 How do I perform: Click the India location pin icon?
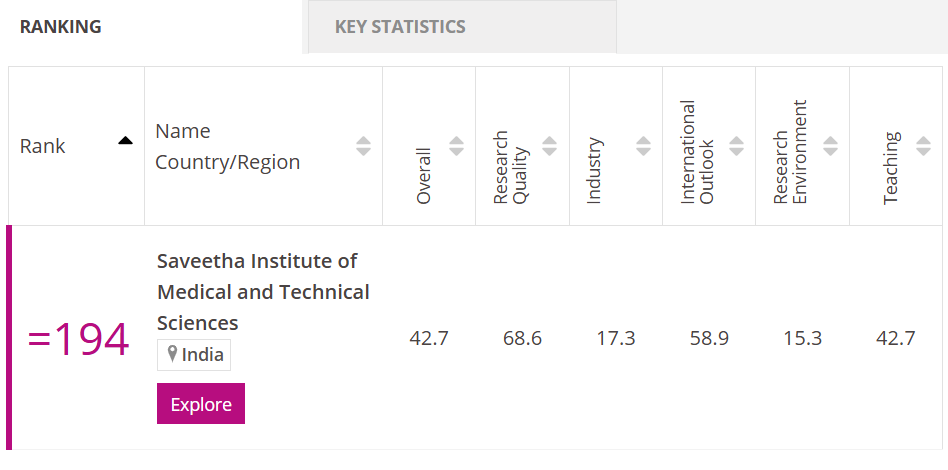point(172,354)
